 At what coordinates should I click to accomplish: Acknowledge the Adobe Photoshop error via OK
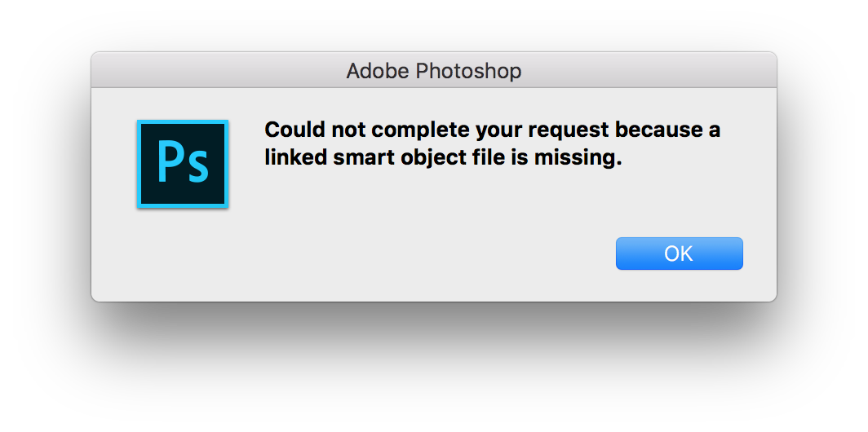pyautogui.click(x=679, y=253)
